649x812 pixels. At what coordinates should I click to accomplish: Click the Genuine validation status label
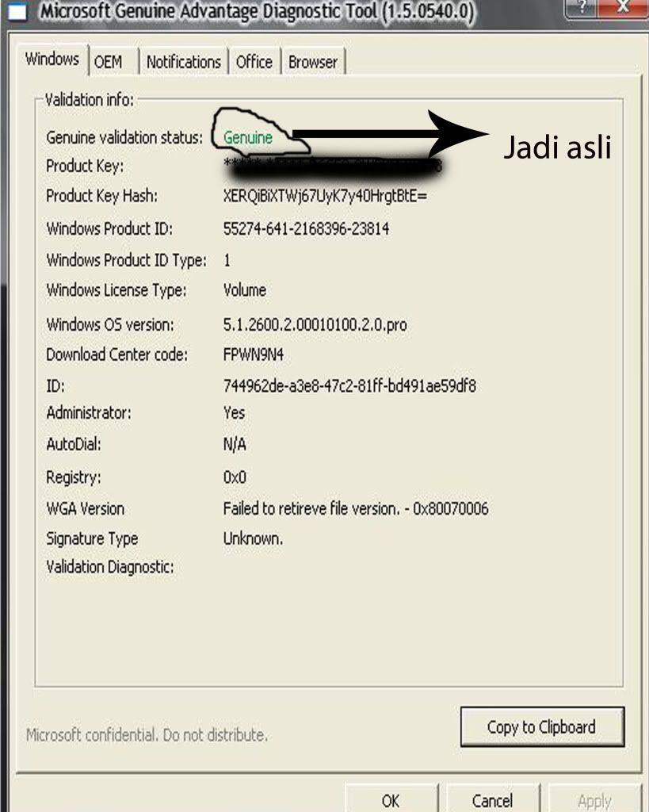(x=124, y=138)
